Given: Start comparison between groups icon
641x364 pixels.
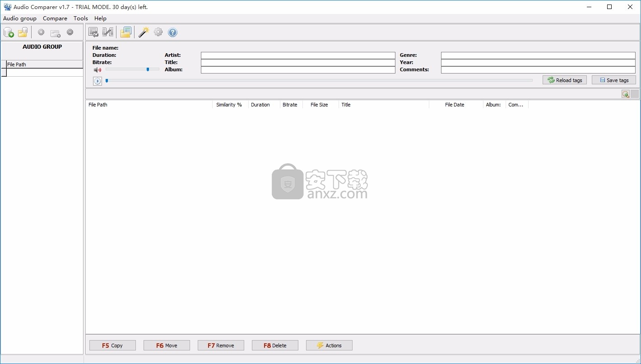Looking at the screenshot, I should point(108,32).
